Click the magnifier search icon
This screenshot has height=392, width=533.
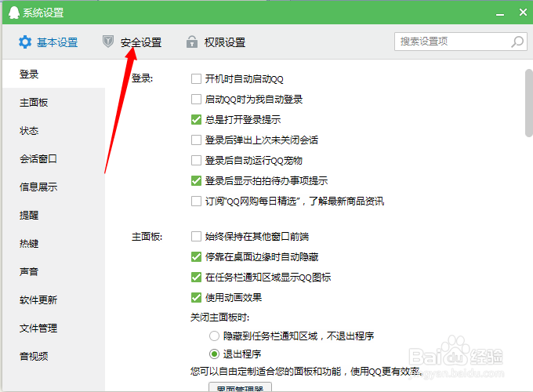(517, 42)
